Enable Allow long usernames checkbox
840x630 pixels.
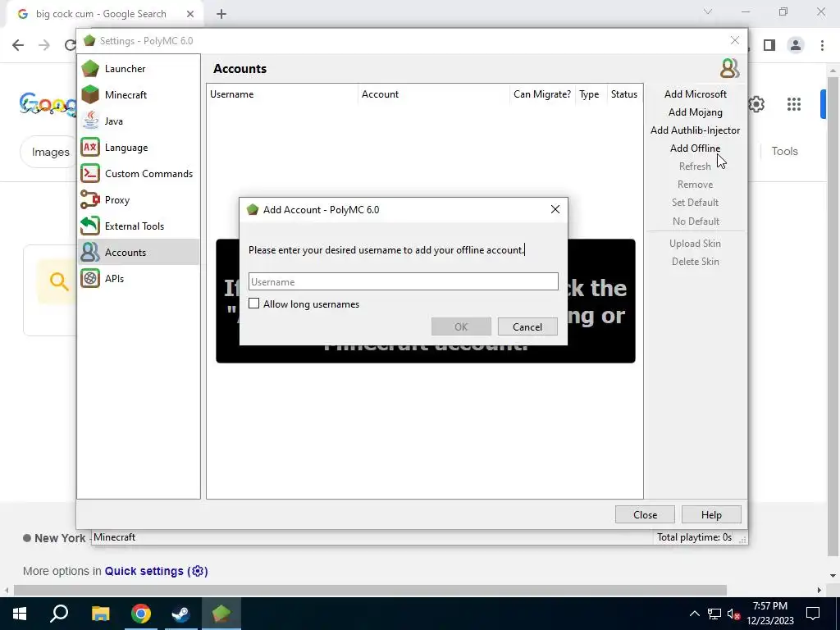pyautogui.click(x=254, y=304)
